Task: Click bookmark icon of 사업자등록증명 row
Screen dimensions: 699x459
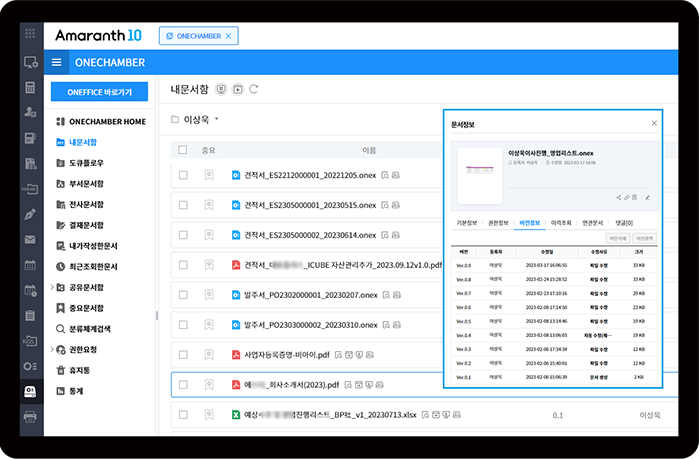Action: pos(209,355)
